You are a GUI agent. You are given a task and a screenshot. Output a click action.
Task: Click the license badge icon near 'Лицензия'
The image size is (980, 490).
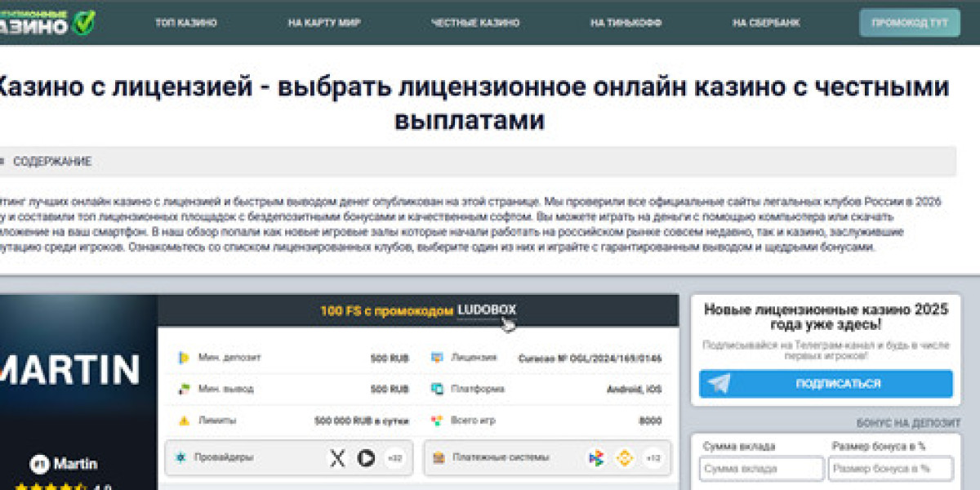point(437,358)
